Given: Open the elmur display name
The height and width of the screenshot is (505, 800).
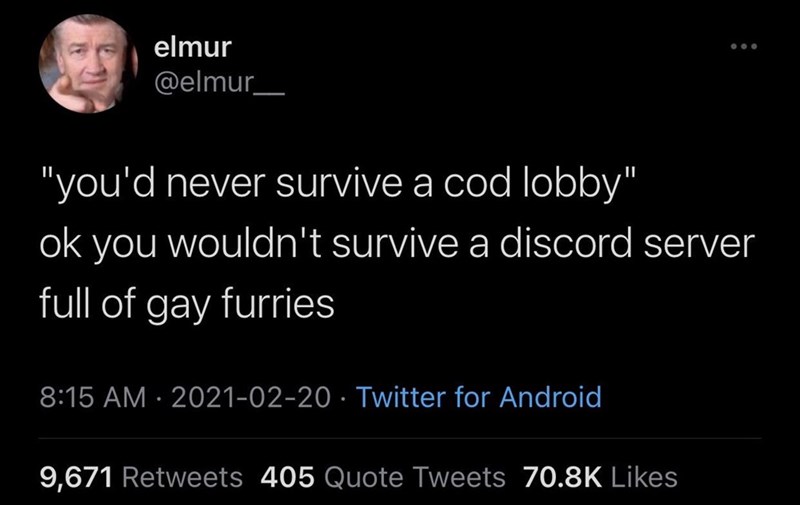Looking at the screenshot, I should [192, 47].
